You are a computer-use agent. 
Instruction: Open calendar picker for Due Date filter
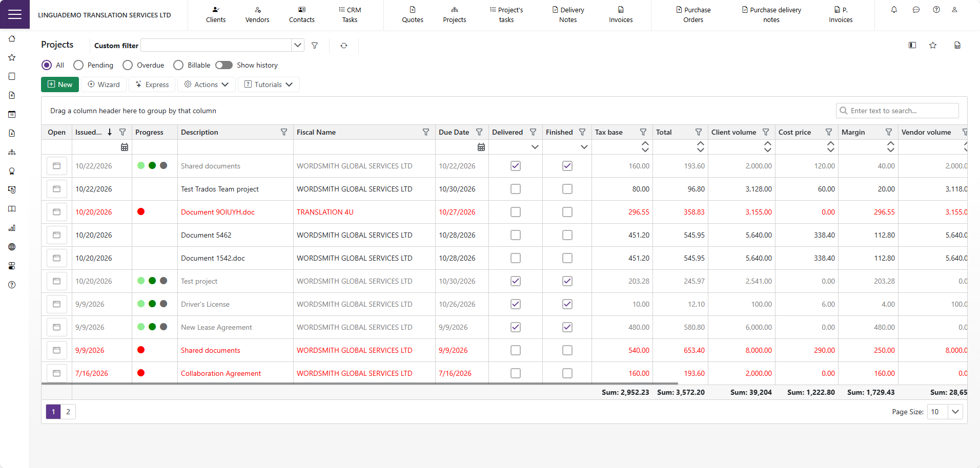[x=481, y=147]
